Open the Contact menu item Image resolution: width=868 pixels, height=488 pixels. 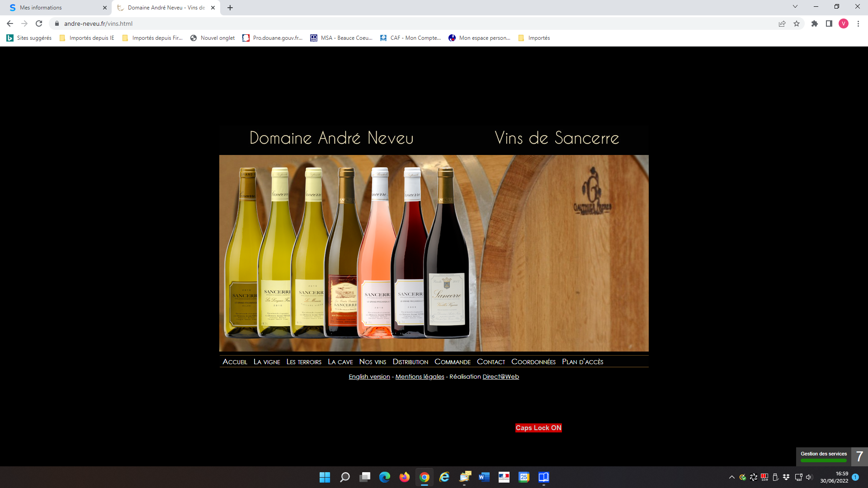[x=491, y=362]
